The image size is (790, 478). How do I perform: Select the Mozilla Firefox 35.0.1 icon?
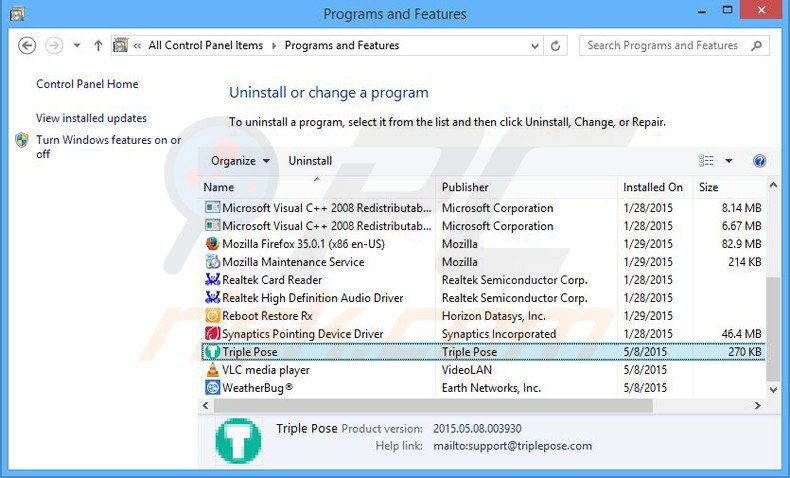click(213, 244)
